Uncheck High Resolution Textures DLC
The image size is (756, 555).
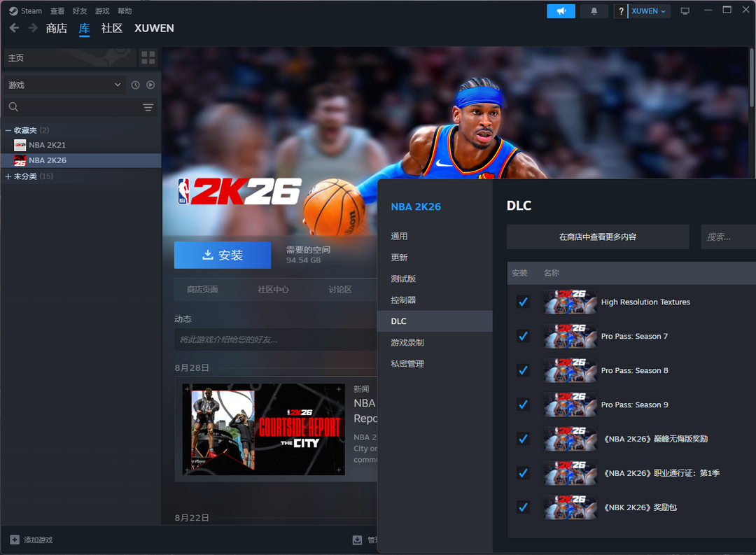(x=523, y=302)
